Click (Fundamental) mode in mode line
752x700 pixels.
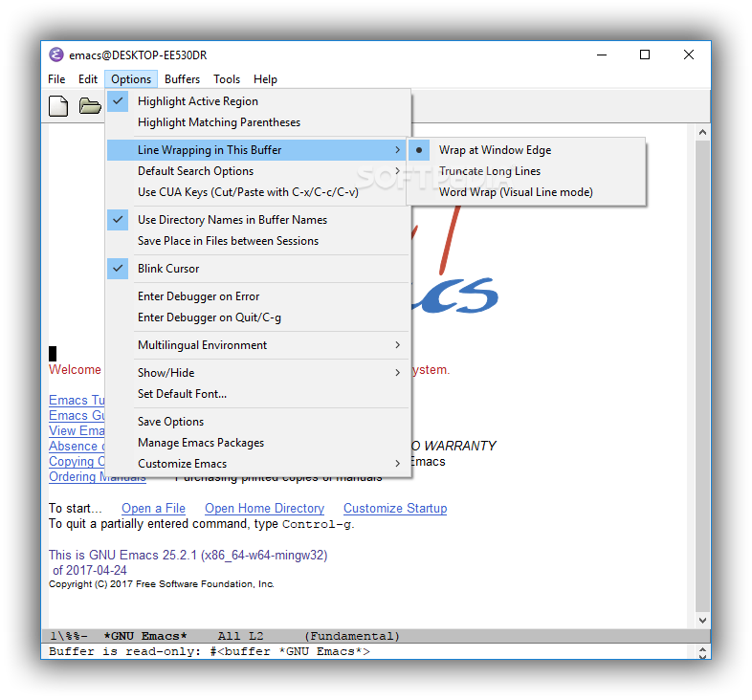click(x=352, y=636)
